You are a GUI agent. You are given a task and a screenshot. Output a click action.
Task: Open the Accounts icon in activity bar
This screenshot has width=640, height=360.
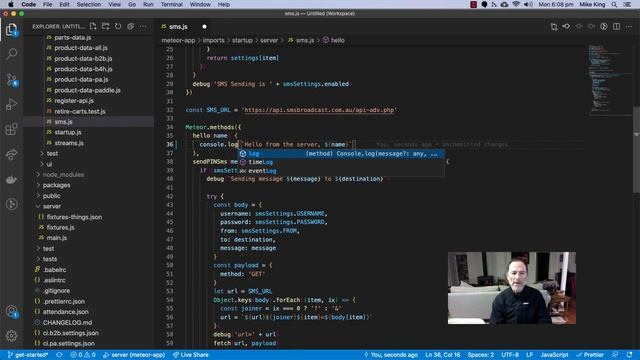click(x=11, y=311)
